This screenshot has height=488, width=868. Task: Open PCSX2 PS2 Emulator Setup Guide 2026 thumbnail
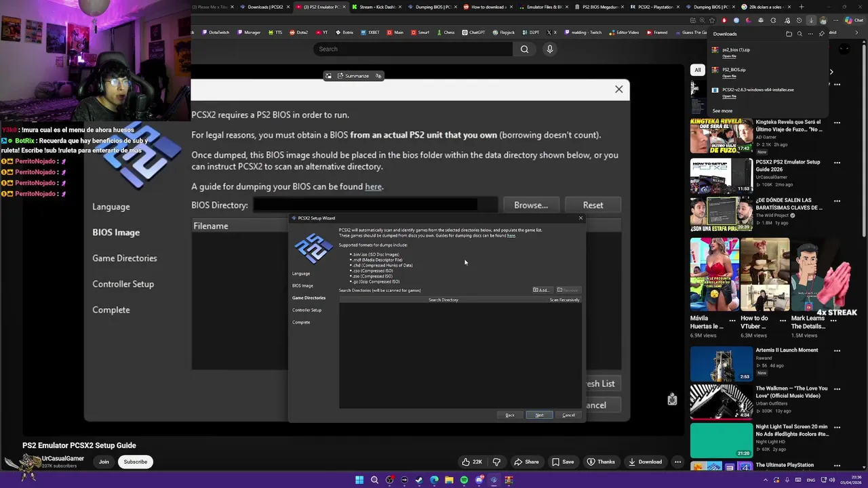(x=721, y=176)
